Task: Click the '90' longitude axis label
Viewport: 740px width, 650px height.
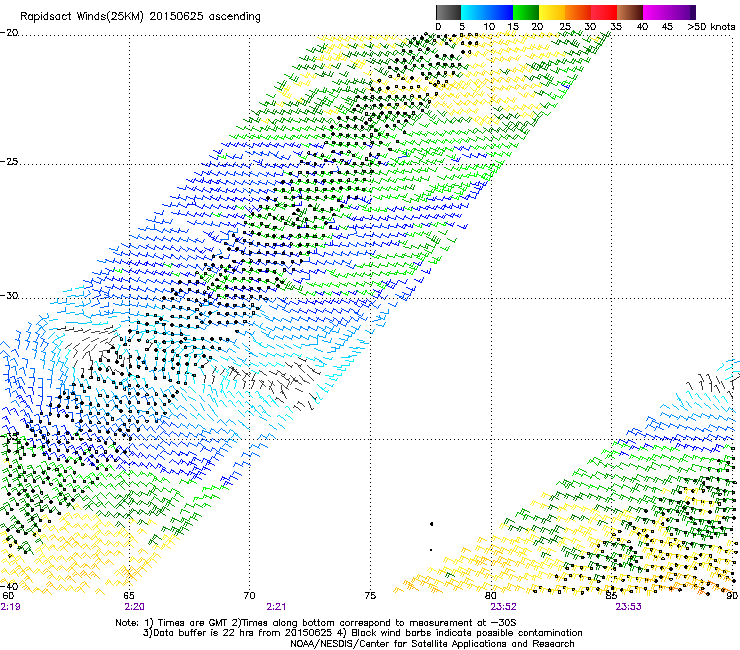Action: pyautogui.click(x=732, y=596)
